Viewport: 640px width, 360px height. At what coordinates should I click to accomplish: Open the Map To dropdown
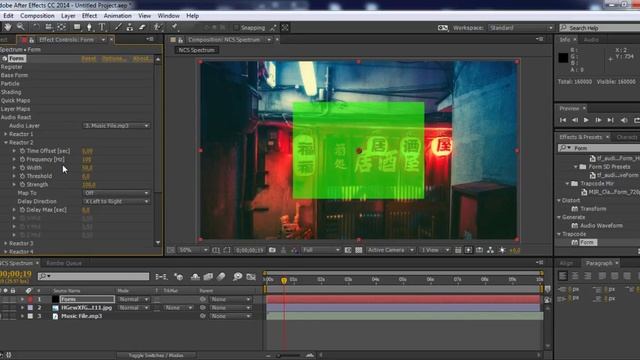(x=117, y=193)
